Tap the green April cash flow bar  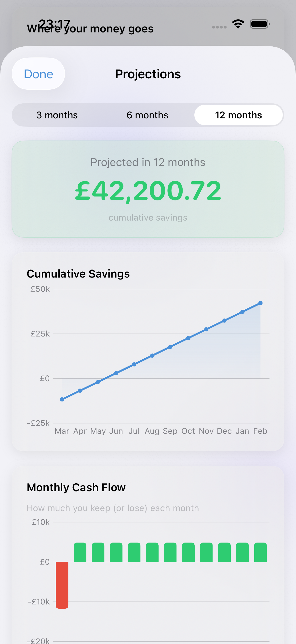click(x=80, y=552)
